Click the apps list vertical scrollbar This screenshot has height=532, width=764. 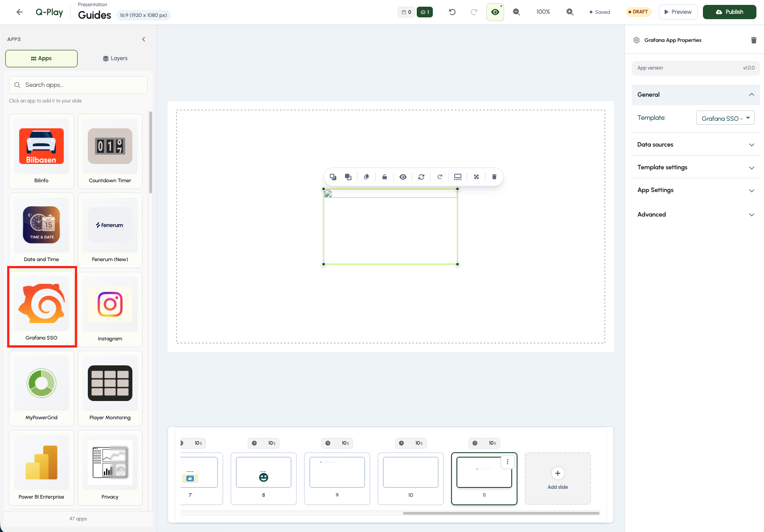pos(151,152)
